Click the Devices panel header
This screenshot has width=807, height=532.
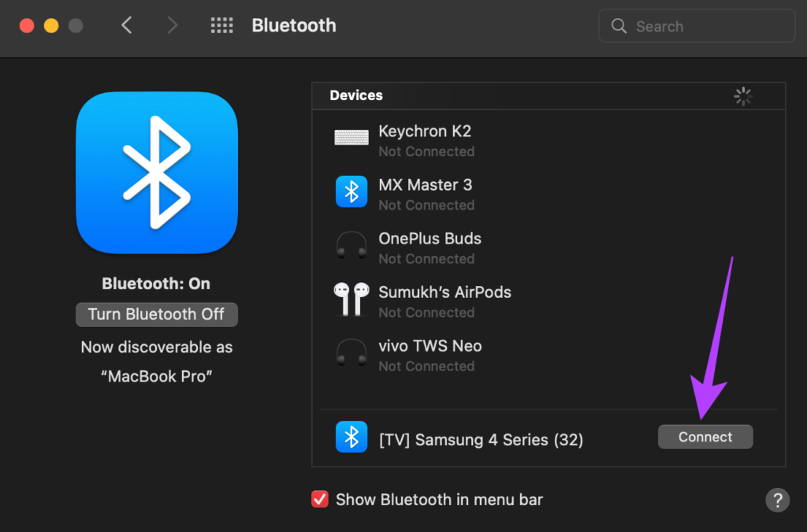click(x=356, y=95)
